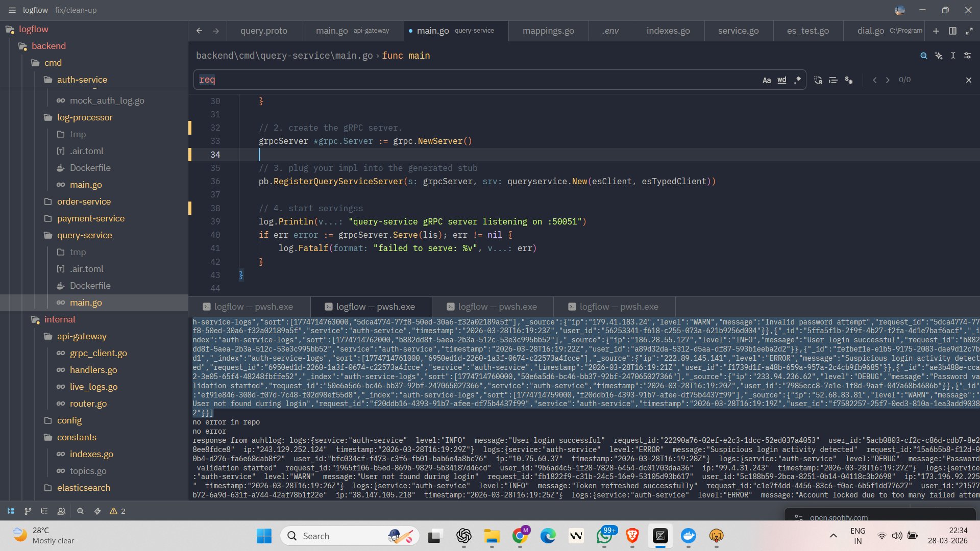Click the AI sparkle assistant icon

tap(938, 56)
